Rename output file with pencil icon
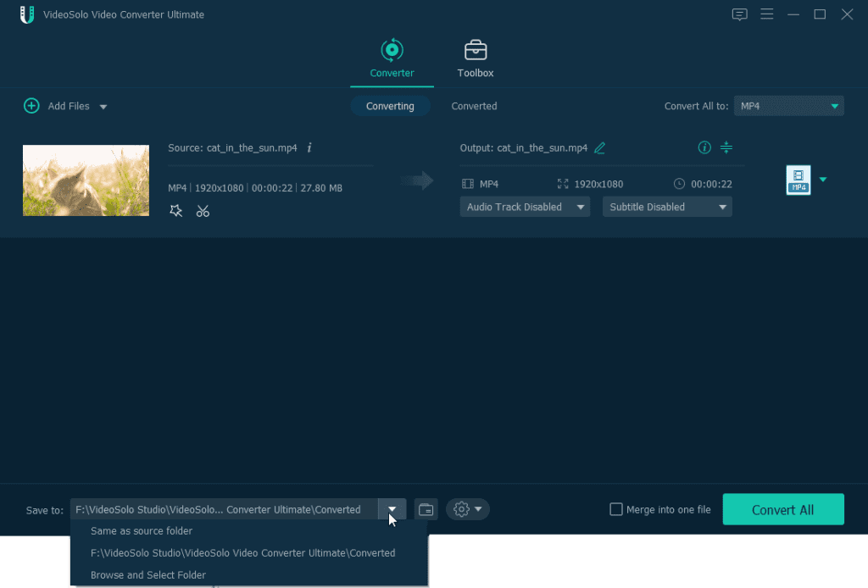Image resolution: width=868 pixels, height=588 pixels. coord(599,147)
